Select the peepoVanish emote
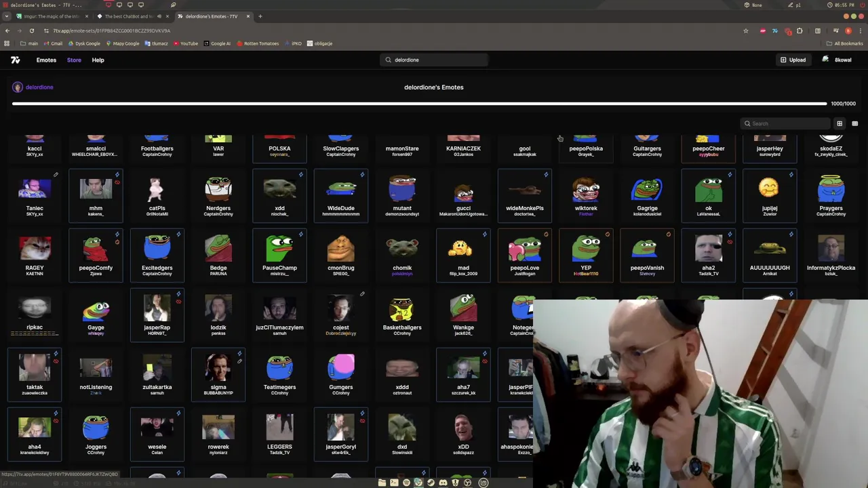 647,255
